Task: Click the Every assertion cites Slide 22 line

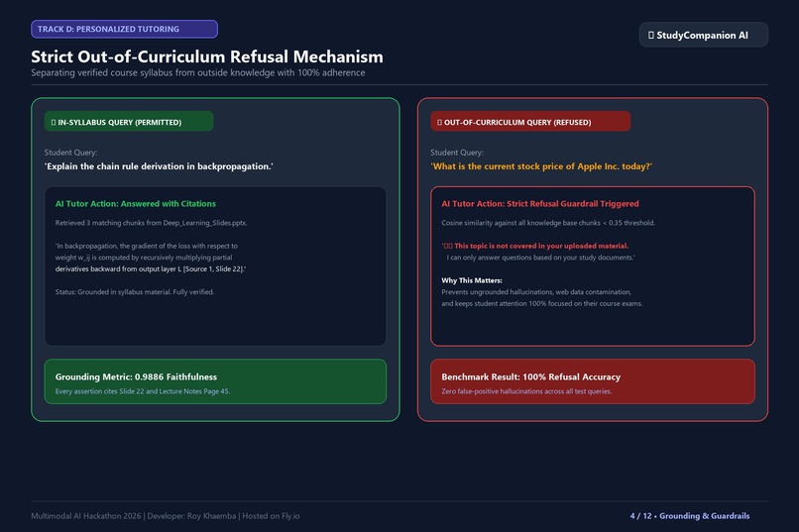Action: [x=143, y=391]
